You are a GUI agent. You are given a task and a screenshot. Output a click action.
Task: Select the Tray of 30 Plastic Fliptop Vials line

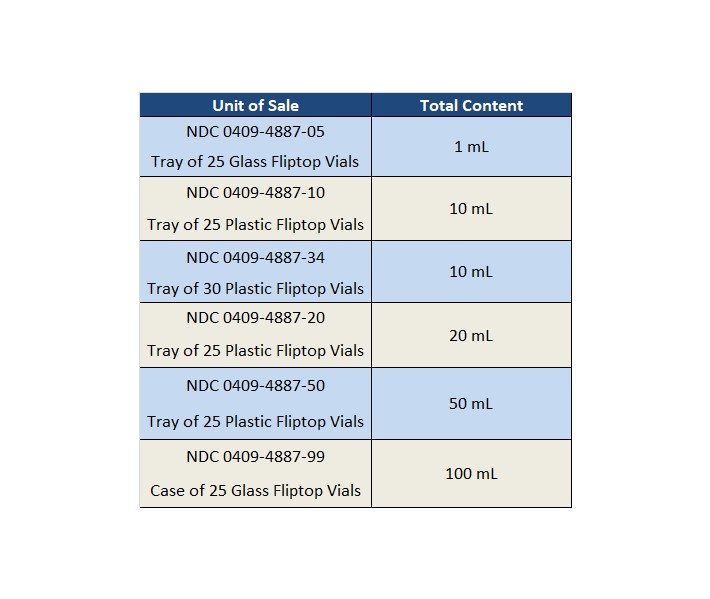tap(255, 288)
